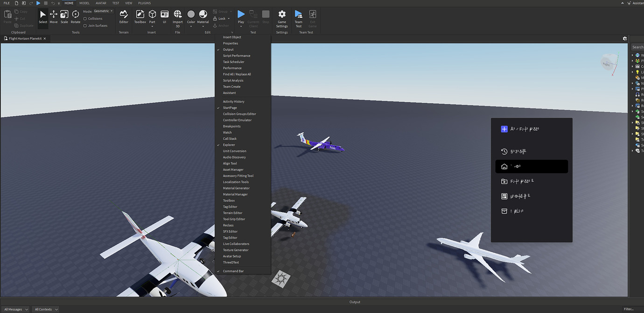The height and width of the screenshot is (313, 644).
Task: Open the dropdown arrow under Color
Action: coord(191,26)
